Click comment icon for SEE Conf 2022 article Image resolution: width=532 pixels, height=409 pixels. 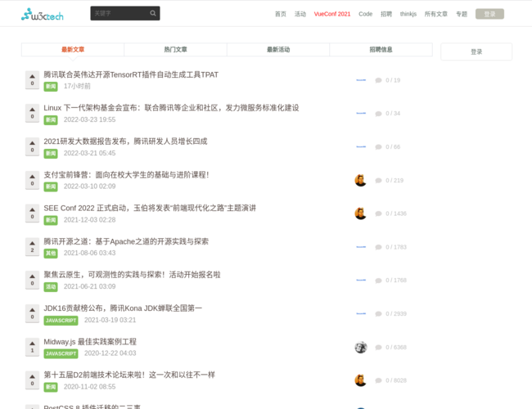click(378, 213)
